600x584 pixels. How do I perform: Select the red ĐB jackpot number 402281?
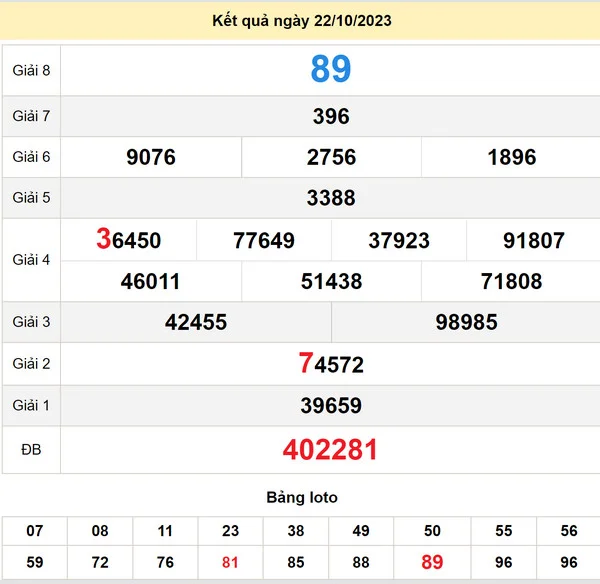tap(330, 450)
